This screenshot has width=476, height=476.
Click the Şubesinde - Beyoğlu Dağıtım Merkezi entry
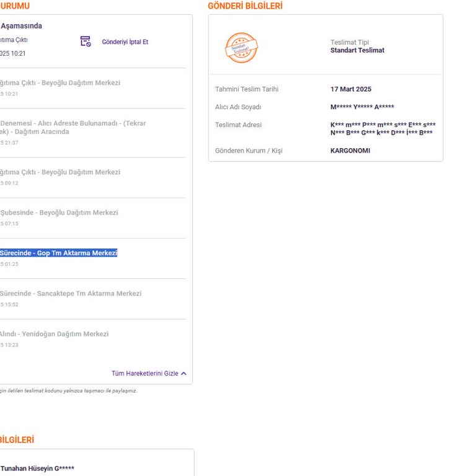[x=59, y=213]
